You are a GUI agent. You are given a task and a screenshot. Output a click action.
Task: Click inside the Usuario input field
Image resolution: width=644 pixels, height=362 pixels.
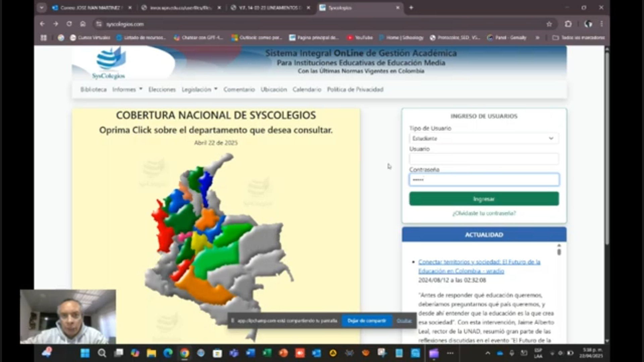[484, 159]
